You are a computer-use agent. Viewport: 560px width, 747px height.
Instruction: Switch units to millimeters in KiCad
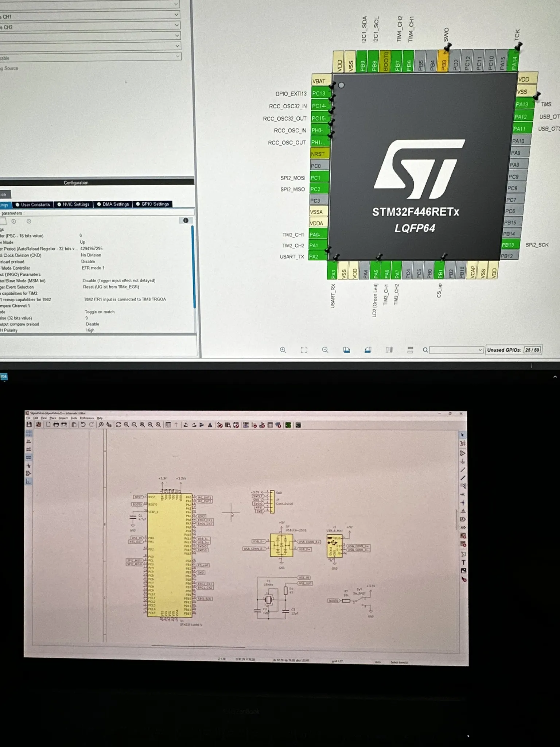(x=29, y=457)
